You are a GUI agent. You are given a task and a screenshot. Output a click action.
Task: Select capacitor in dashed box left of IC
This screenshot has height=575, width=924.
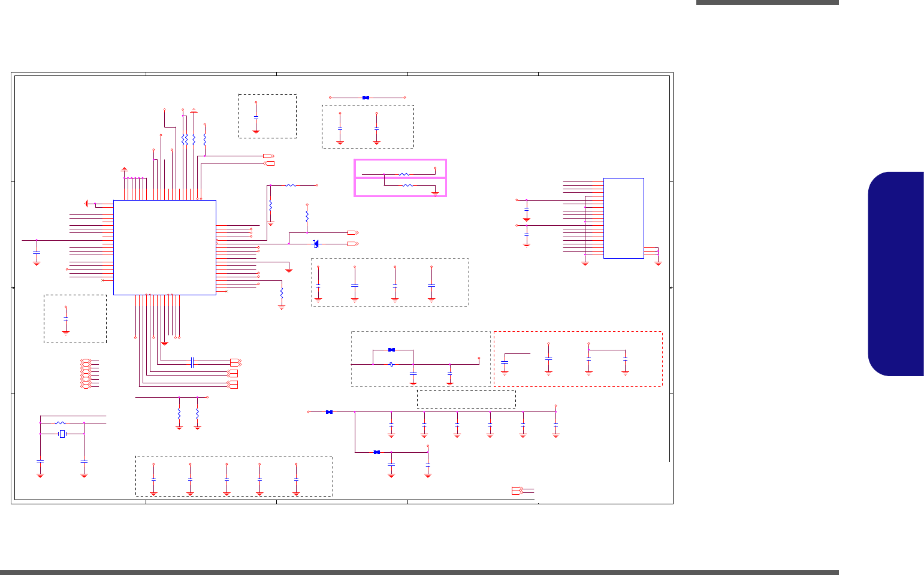tap(66, 319)
